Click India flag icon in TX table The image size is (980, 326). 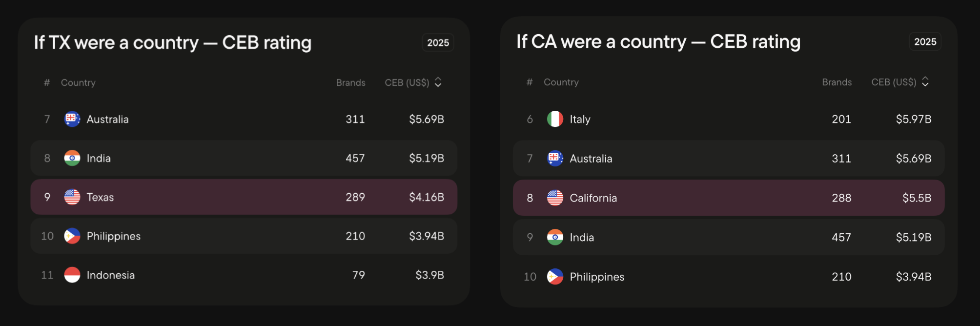coord(72,158)
